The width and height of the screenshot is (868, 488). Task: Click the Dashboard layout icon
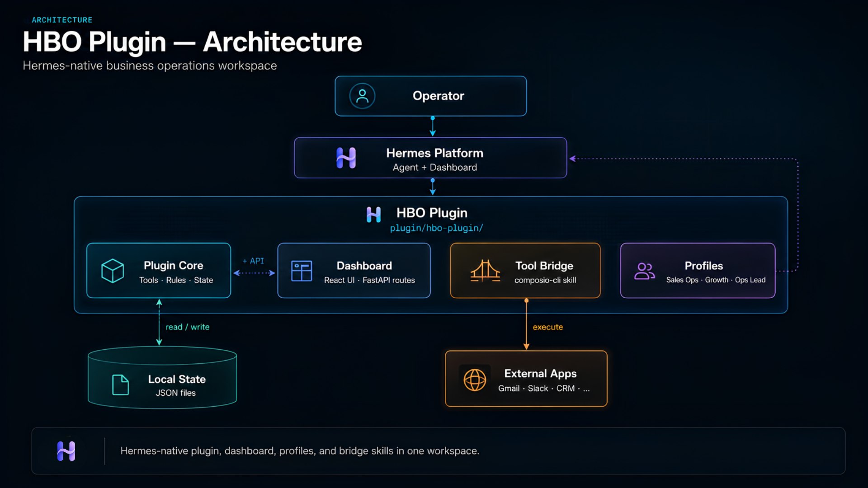point(302,271)
